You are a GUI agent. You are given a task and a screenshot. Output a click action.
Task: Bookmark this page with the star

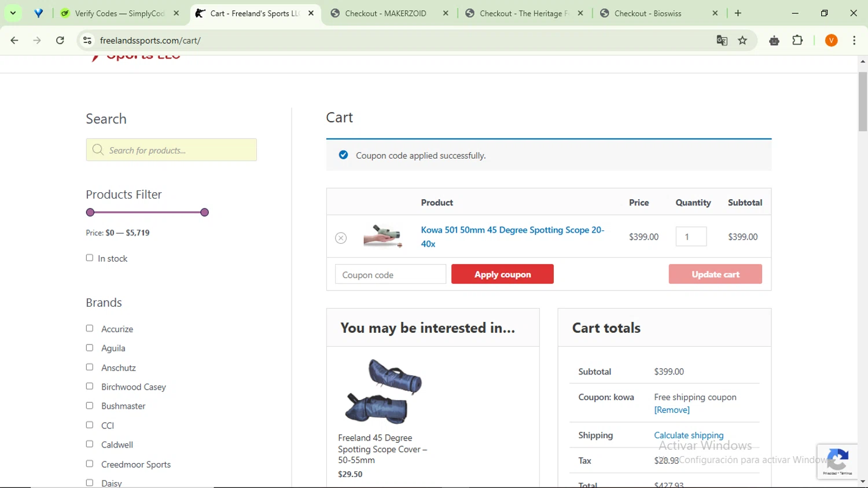(742, 41)
